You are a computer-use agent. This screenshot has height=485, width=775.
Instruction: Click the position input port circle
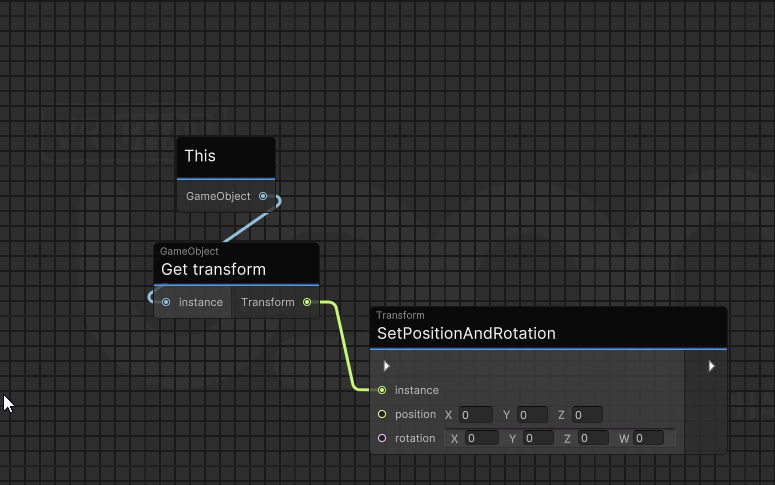382,414
